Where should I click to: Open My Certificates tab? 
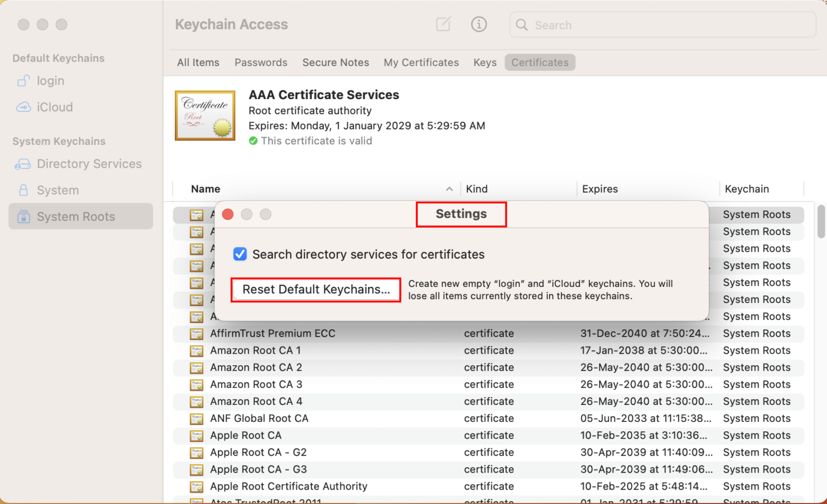pyautogui.click(x=421, y=63)
